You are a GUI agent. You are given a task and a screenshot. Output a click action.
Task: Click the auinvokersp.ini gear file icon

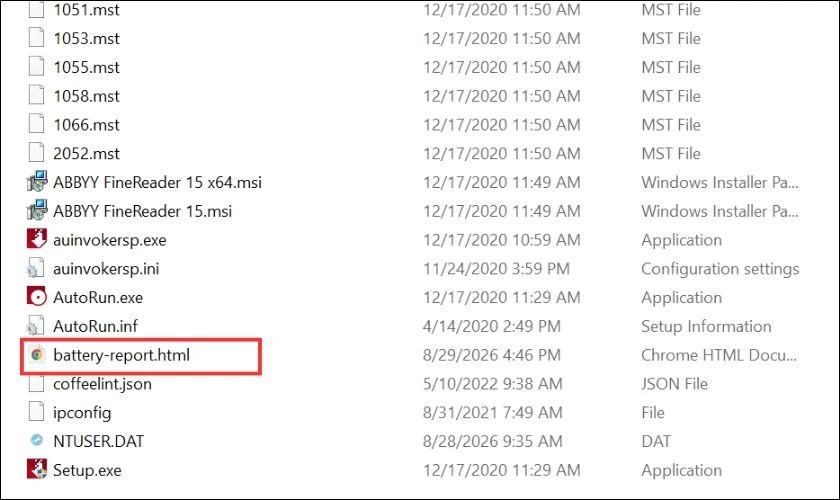pos(36,268)
